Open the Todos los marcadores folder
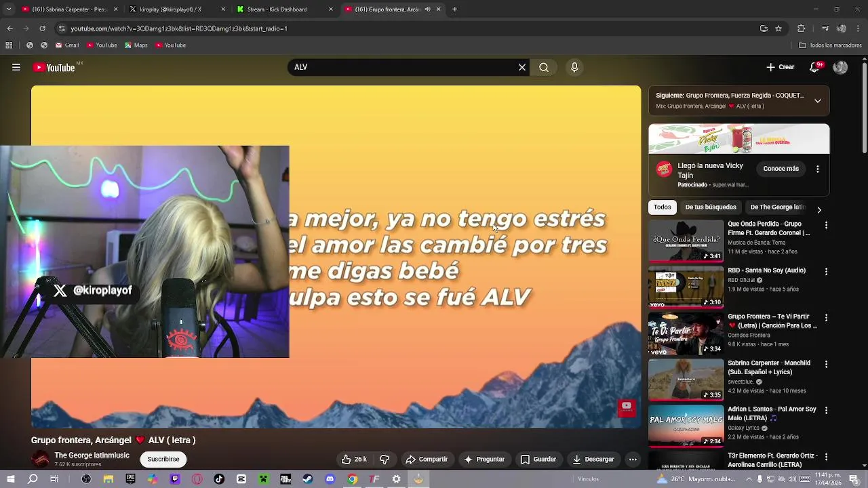 click(830, 45)
